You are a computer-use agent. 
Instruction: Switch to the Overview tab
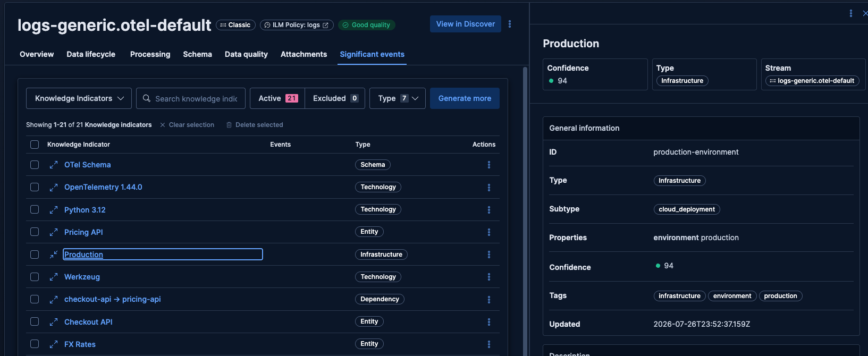[37, 54]
